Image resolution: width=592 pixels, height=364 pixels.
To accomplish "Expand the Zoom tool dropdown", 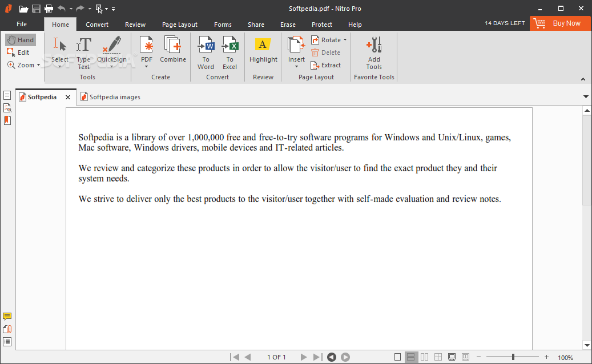I will tap(39, 65).
